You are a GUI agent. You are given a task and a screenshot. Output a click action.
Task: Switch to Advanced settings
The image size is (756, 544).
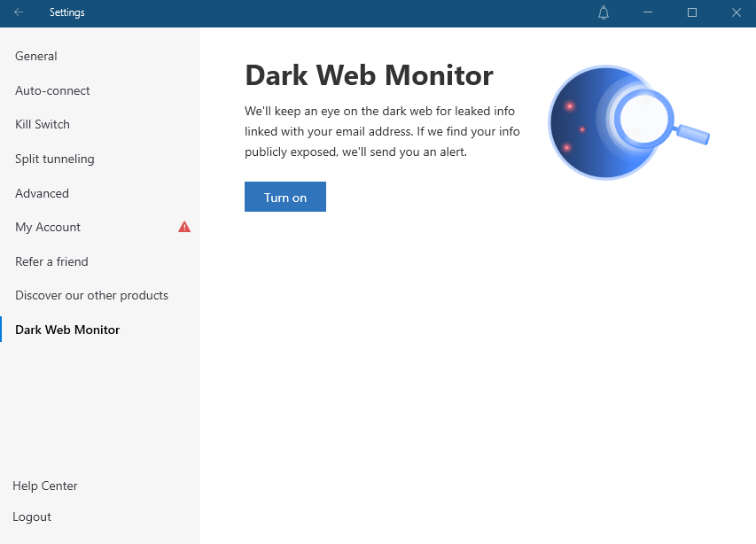(42, 193)
